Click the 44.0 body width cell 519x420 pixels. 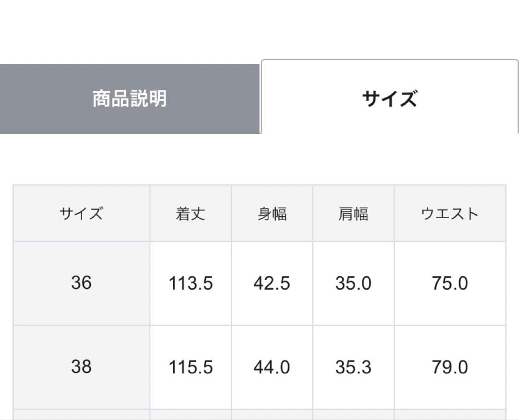pos(272,368)
